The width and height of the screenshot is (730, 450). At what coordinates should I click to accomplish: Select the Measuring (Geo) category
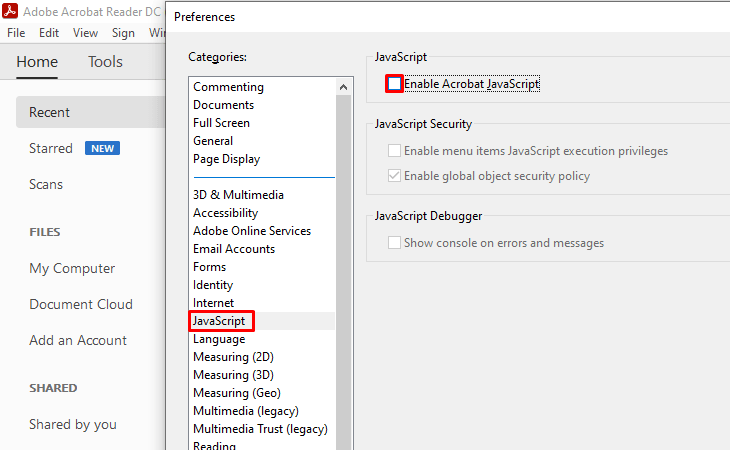[237, 393]
